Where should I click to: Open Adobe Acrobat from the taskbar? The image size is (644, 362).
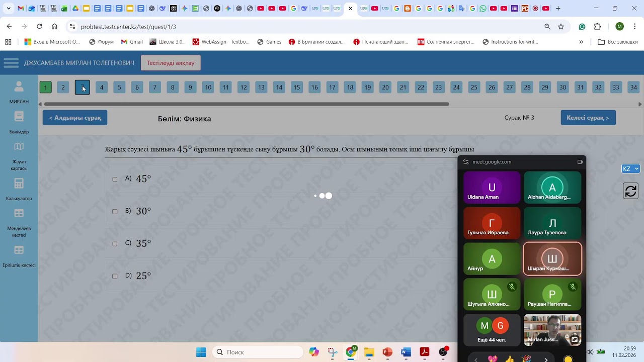click(424, 352)
